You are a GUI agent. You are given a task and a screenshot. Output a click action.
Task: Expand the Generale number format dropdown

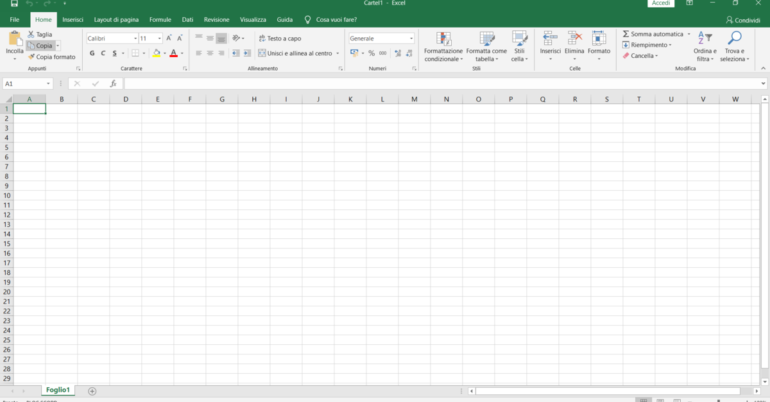410,38
